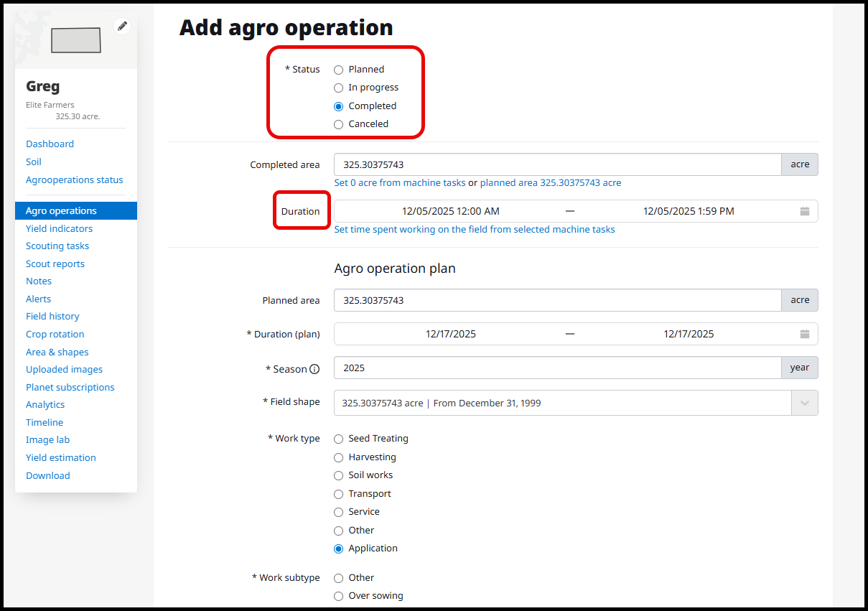The image size is (868, 611).
Task: Set status to In progress
Action: pos(339,88)
